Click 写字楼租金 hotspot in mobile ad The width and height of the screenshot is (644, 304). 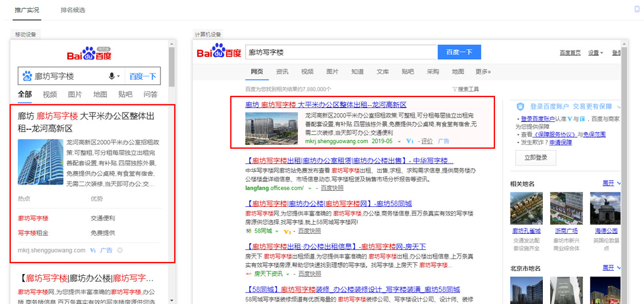click(33, 233)
